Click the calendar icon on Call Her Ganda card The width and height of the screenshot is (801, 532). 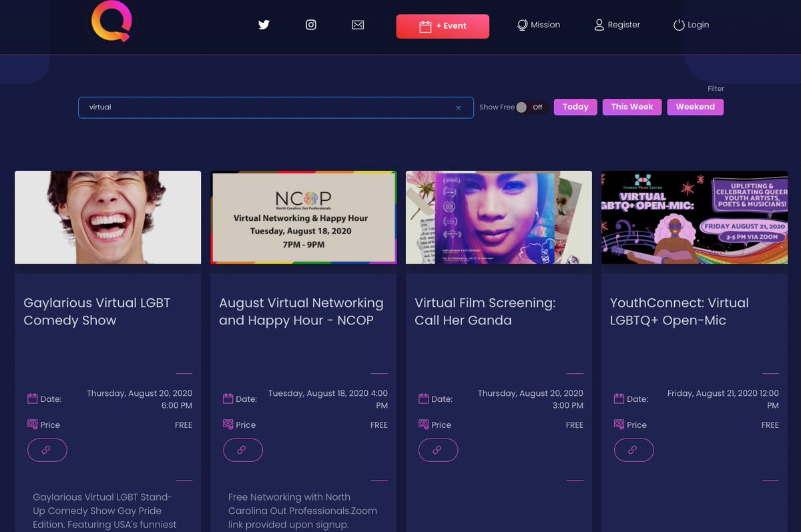point(424,398)
